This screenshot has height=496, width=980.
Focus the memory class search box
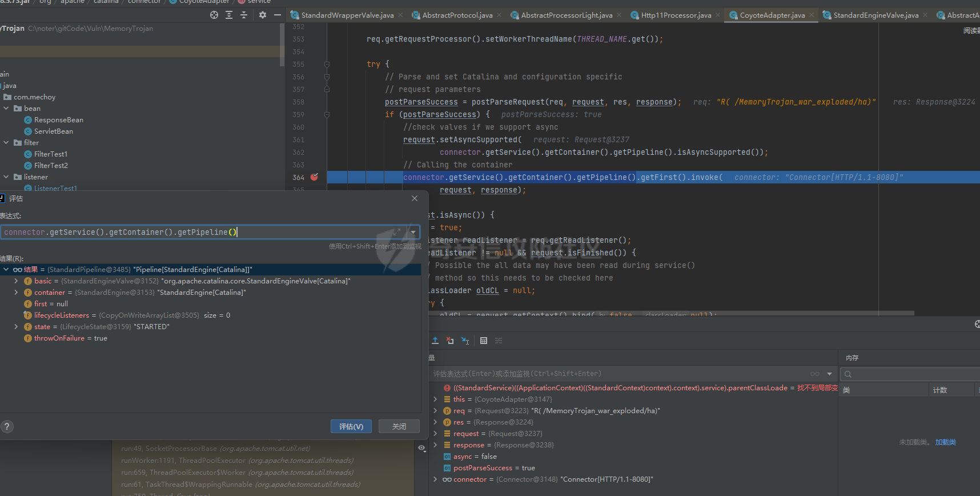coord(910,374)
